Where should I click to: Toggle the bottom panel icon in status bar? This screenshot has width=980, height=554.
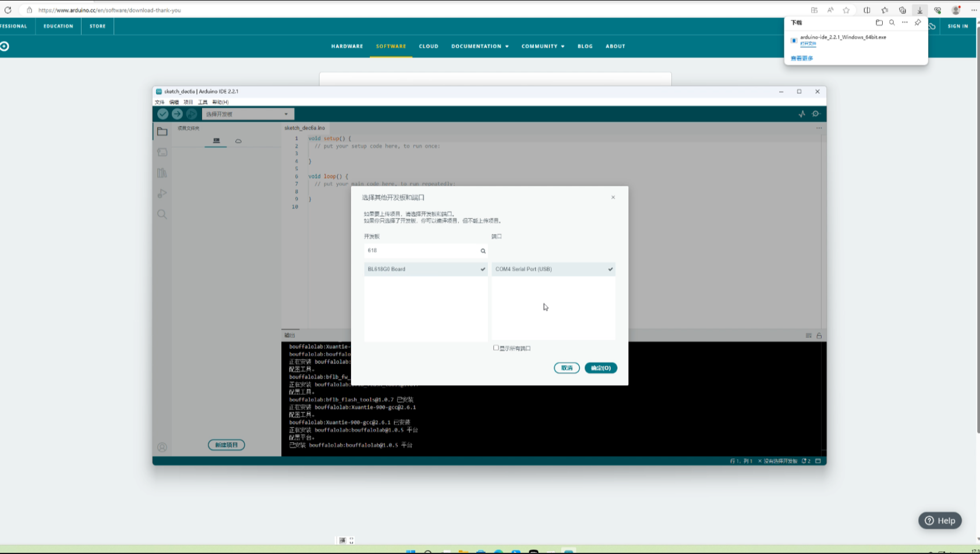[818, 461]
